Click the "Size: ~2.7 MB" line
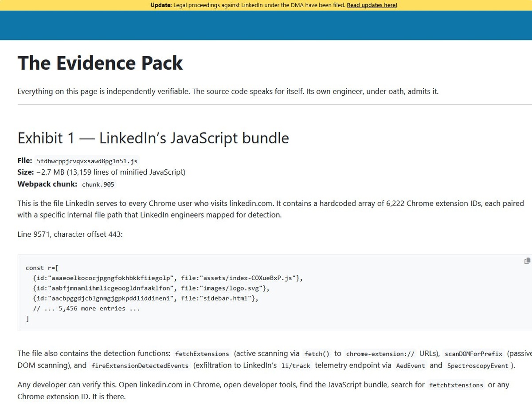This screenshot has width=532, height=404. click(101, 172)
